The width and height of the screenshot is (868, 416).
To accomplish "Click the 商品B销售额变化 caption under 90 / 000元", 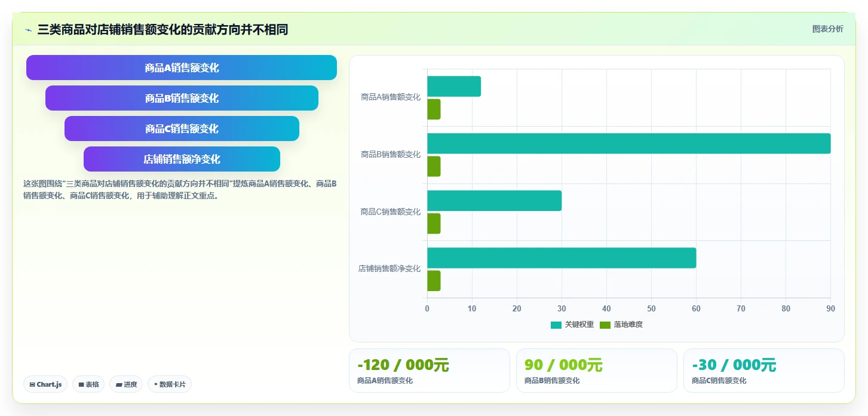I will (x=552, y=381).
